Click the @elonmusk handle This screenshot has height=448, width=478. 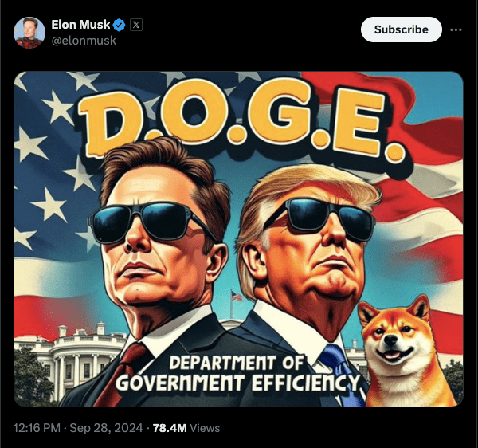pyautogui.click(x=84, y=40)
